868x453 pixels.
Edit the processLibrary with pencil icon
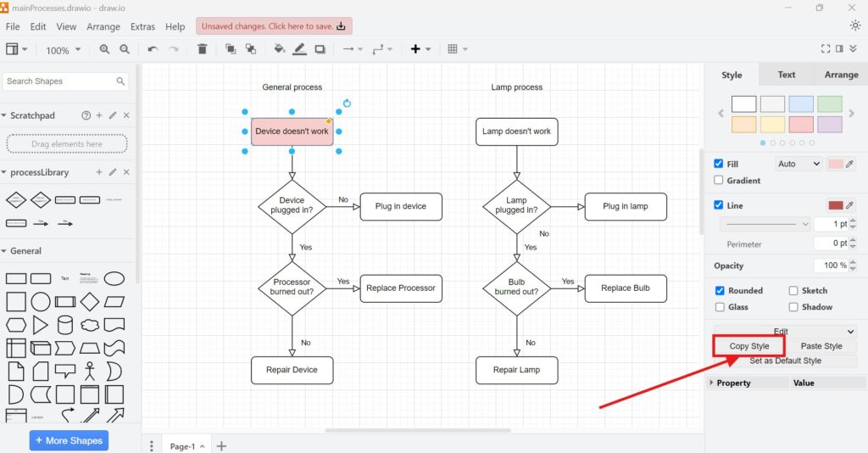113,172
